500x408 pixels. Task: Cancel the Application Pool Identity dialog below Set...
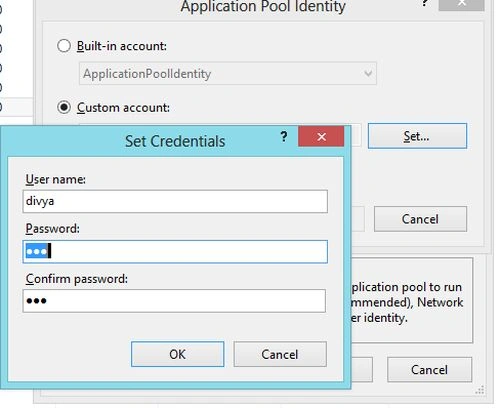pos(420,219)
